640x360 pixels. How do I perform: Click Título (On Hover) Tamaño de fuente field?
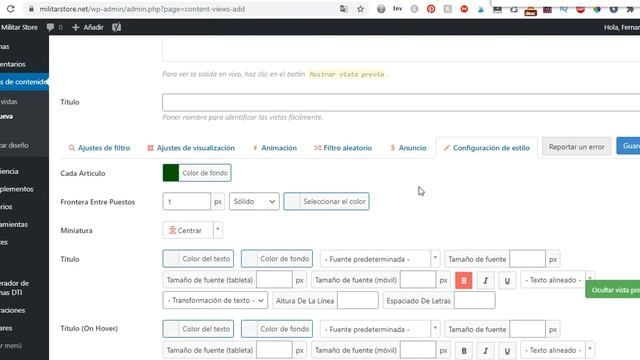click(x=527, y=329)
